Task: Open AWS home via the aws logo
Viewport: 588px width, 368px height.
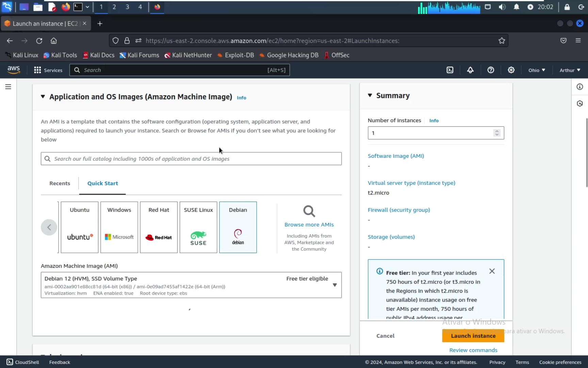Action: (x=14, y=70)
